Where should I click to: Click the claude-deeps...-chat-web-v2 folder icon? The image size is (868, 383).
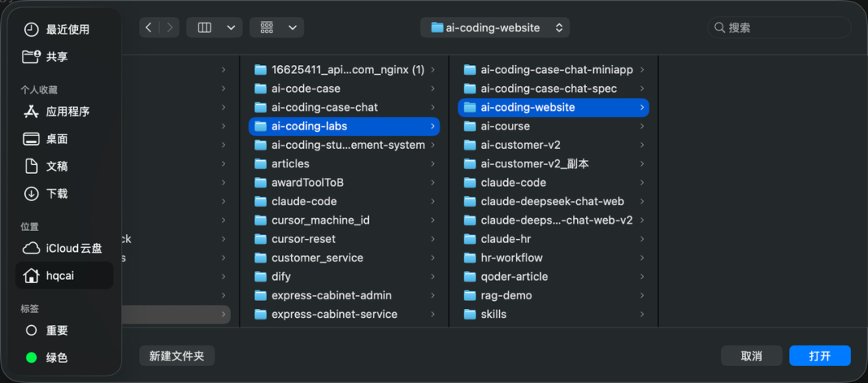point(470,220)
